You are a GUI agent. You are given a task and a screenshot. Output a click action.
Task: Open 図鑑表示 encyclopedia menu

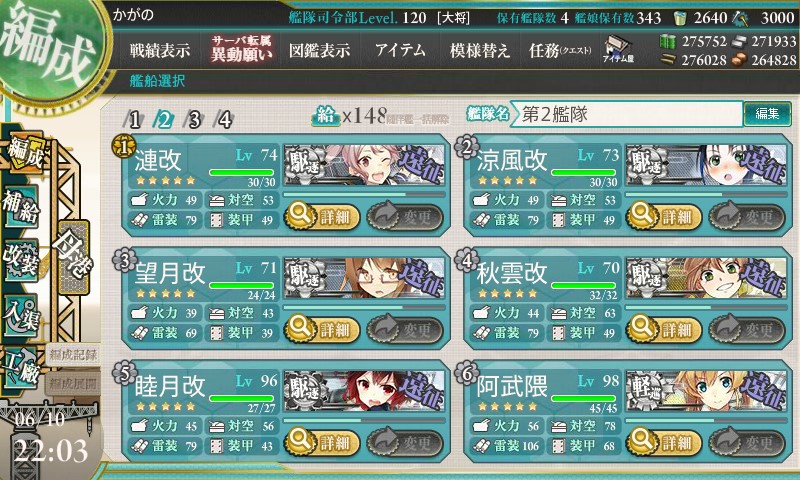pos(319,50)
